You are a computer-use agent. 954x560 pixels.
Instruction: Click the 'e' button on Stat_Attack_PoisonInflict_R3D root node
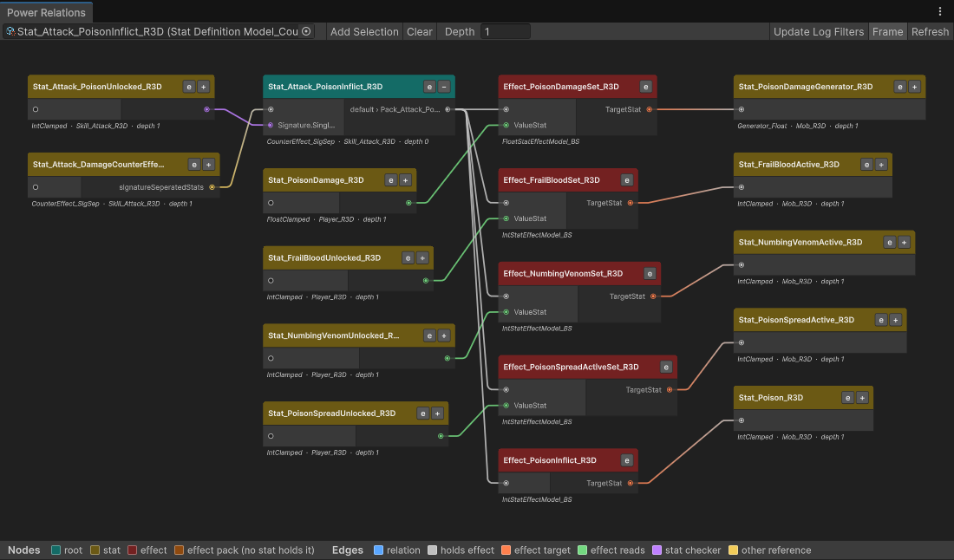[x=429, y=87]
